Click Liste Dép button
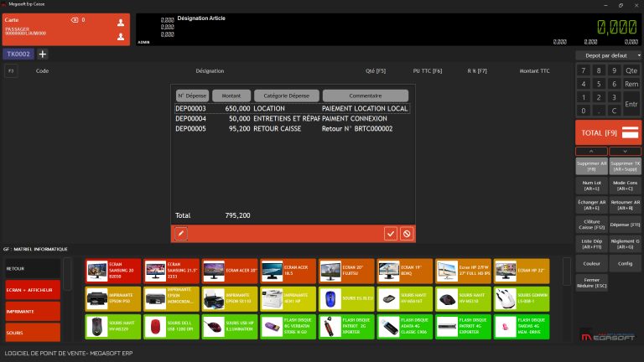 [591, 244]
